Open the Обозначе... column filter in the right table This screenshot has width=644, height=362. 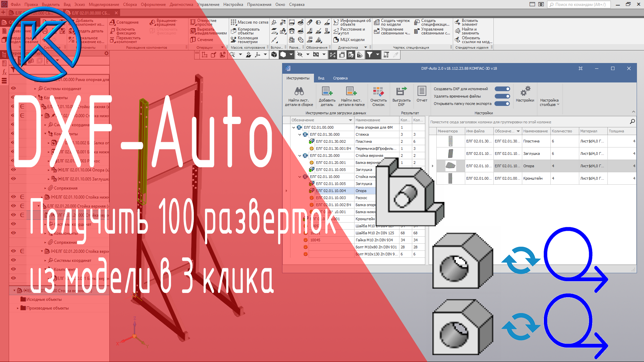(518, 131)
